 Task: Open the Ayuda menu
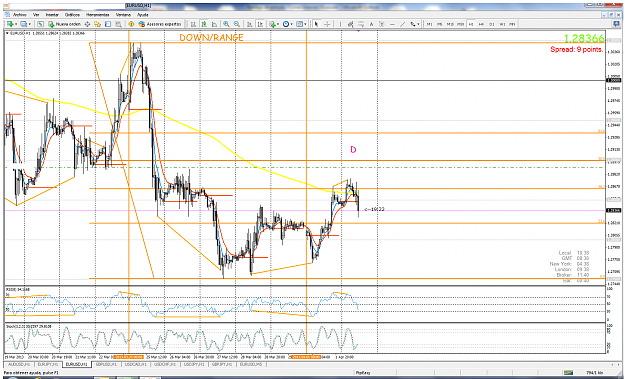143,14
